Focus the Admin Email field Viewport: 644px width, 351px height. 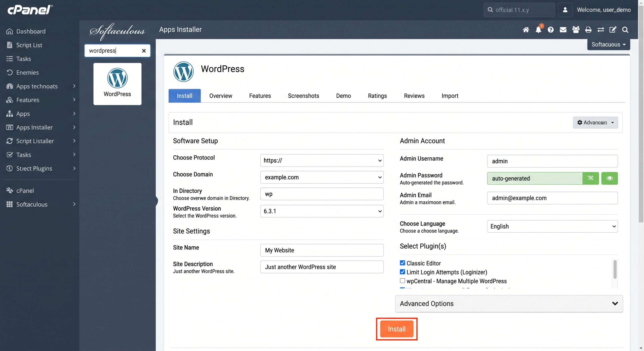coord(552,198)
